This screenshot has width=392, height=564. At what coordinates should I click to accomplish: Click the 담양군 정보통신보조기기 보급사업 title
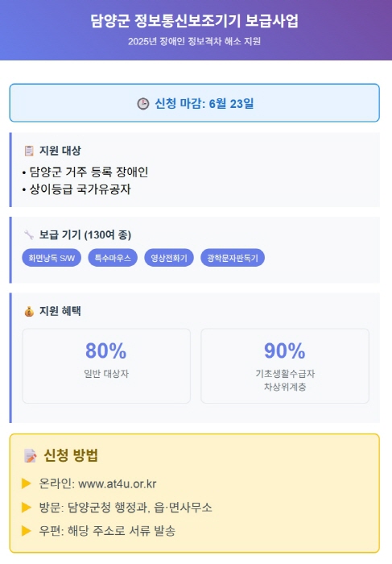coord(194,21)
